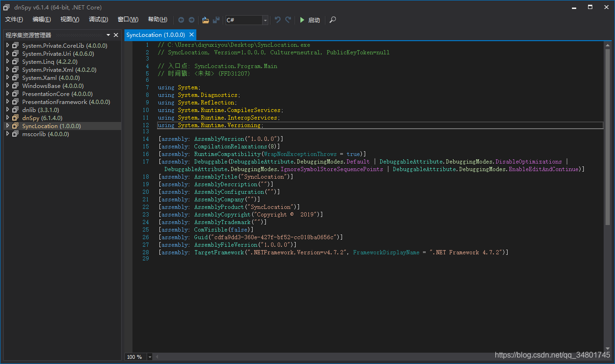Click the navigate forward arrow icon

(192, 20)
